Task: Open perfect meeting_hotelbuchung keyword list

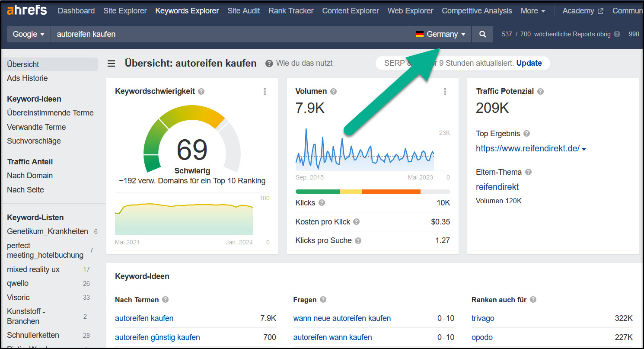Action: [45, 250]
